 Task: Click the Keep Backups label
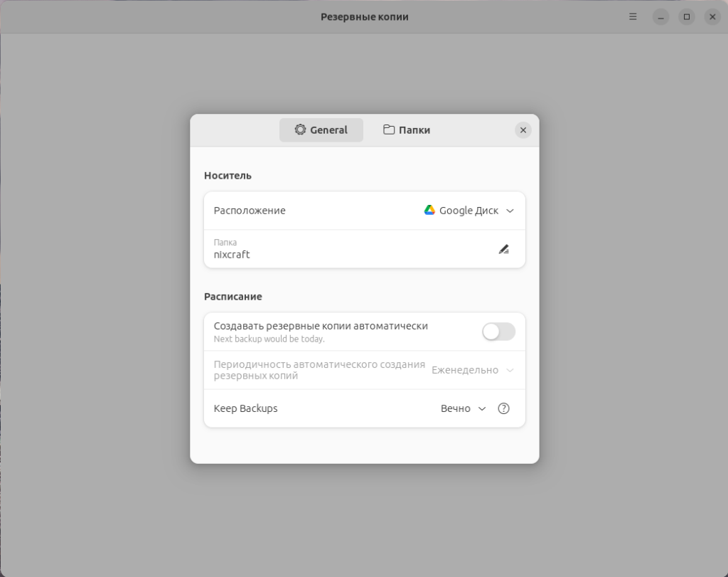pos(245,408)
